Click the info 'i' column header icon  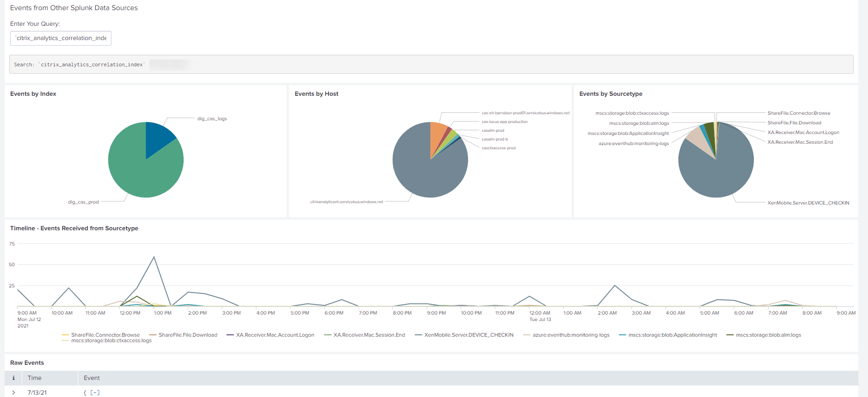[x=13, y=378]
